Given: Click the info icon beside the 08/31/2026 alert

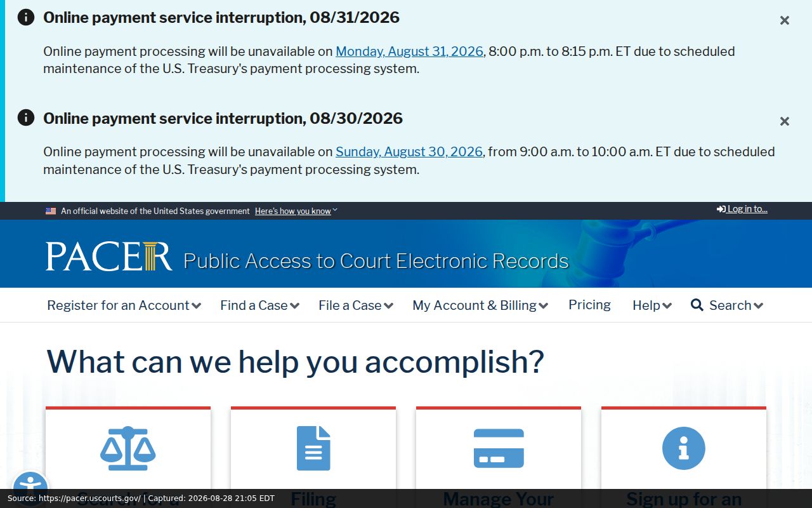Looking at the screenshot, I should click(x=26, y=17).
